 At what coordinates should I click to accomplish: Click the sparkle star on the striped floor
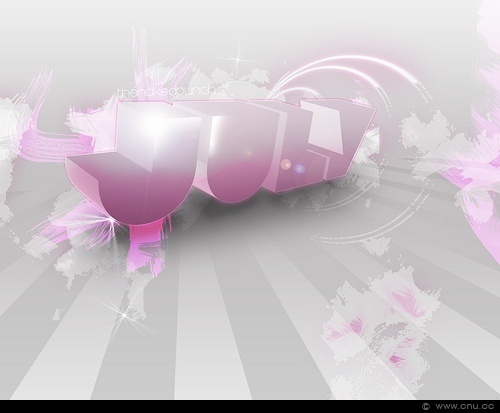124,314
